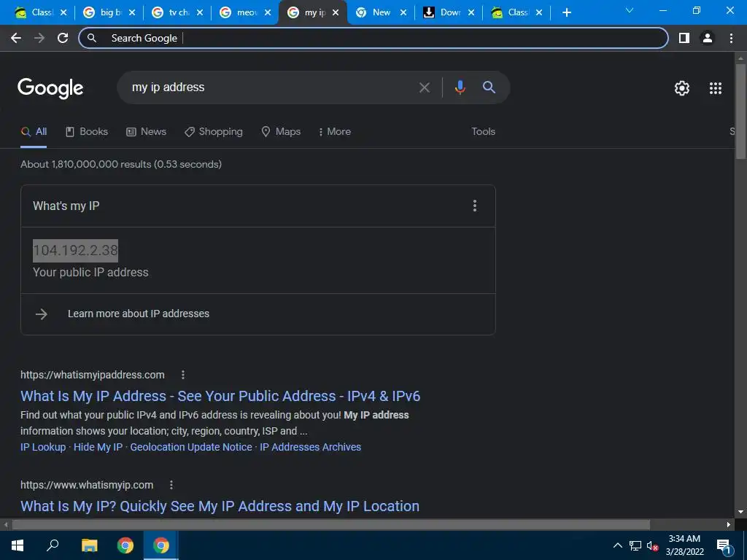Click the tab search chevron
This screenshot has width=747, height=560.
point(630,10)
